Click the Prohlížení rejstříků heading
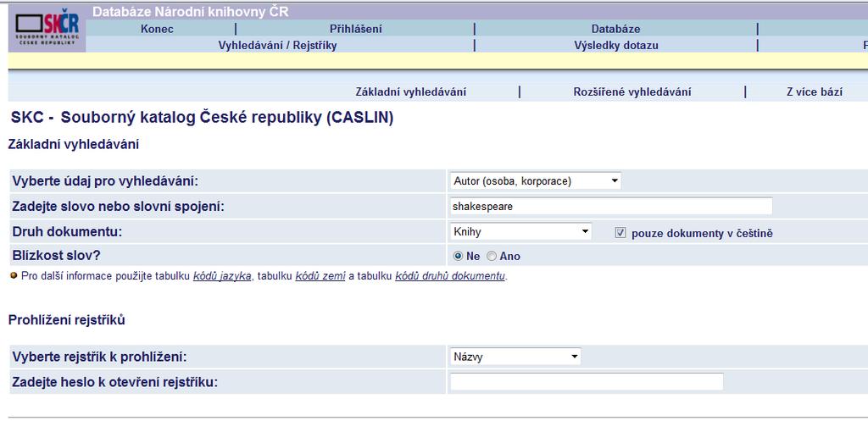 coord(66,319)
